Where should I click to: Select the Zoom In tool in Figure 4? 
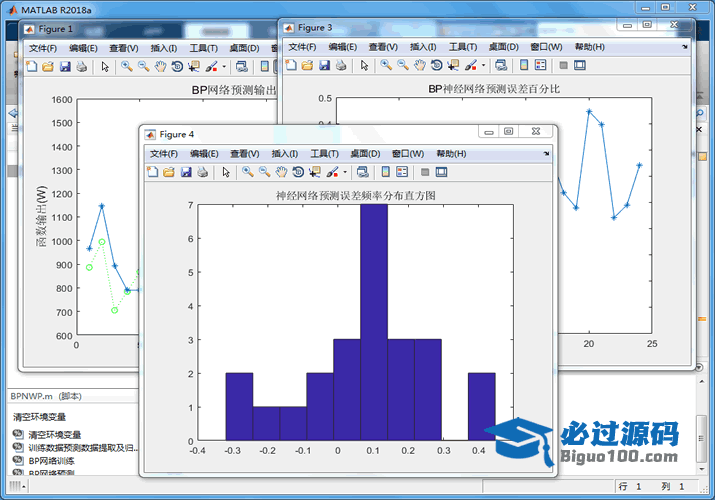coord(247,172)
